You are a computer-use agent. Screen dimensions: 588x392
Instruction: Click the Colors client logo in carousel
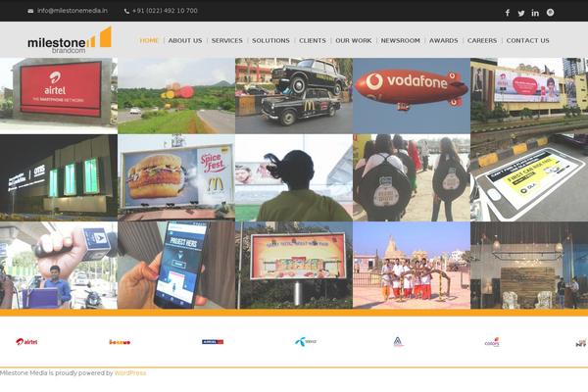click(492, 342)
